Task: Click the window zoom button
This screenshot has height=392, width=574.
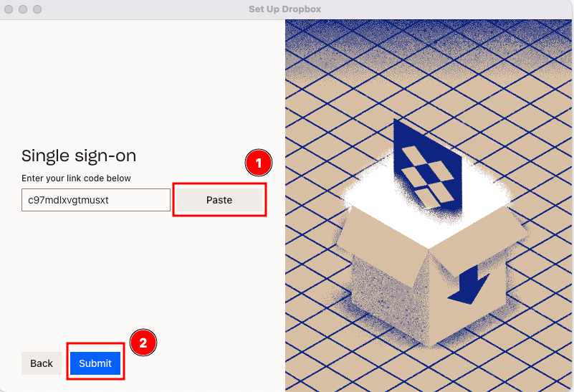Action: (x=37, y=9)
